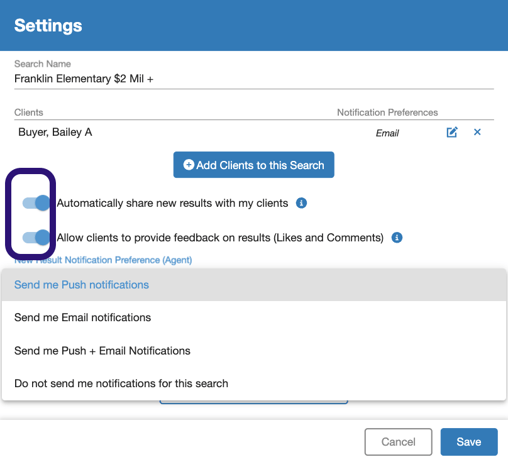Save the search settings
The width and height of the screenshot is (508, 462).
click(x=469, y=442)
